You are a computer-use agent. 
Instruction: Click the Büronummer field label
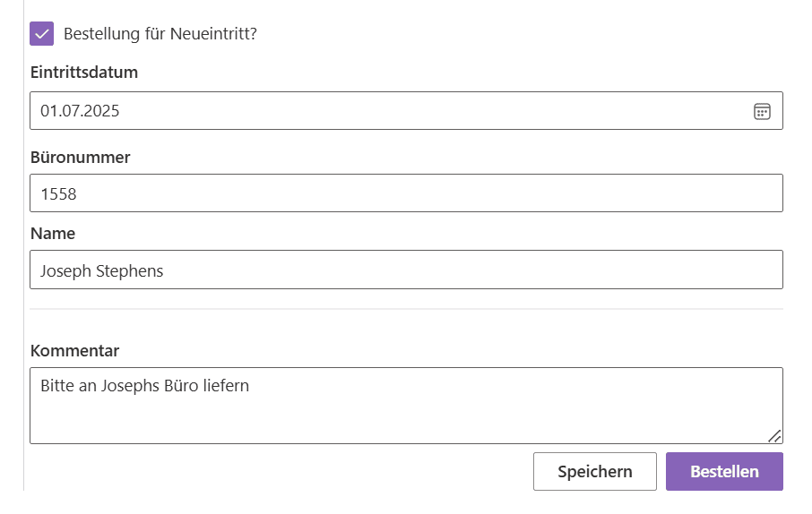coord(81,157)
